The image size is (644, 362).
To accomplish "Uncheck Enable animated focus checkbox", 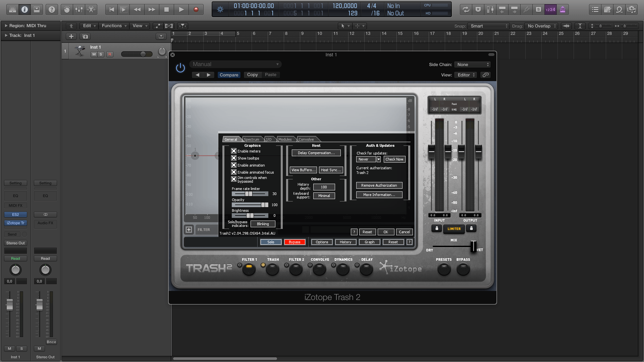I will coord(234,172).
